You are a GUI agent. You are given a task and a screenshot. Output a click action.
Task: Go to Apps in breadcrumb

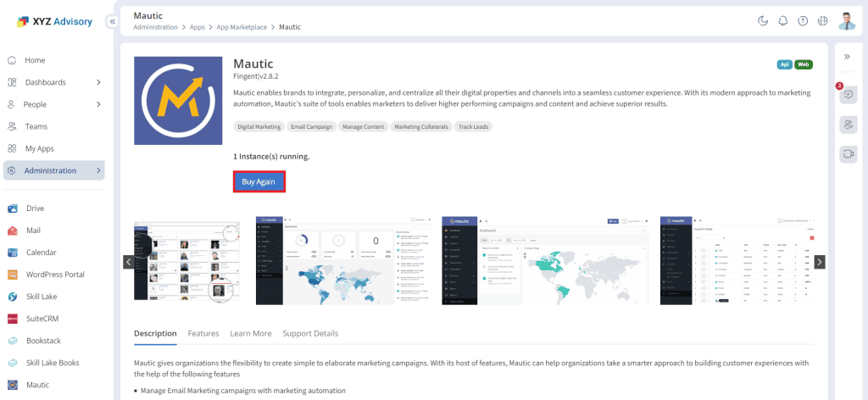click(x=197, y=27)
